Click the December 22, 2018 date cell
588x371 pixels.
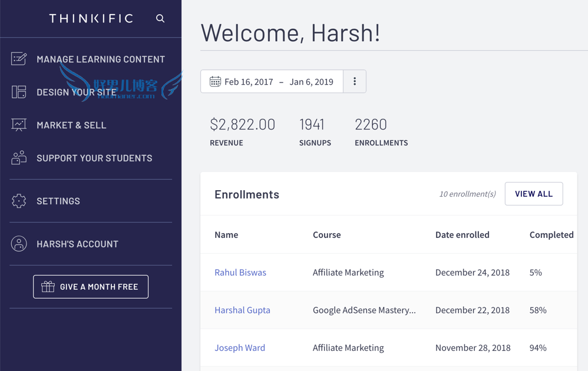pyautogui.click(x=473, y=310)
